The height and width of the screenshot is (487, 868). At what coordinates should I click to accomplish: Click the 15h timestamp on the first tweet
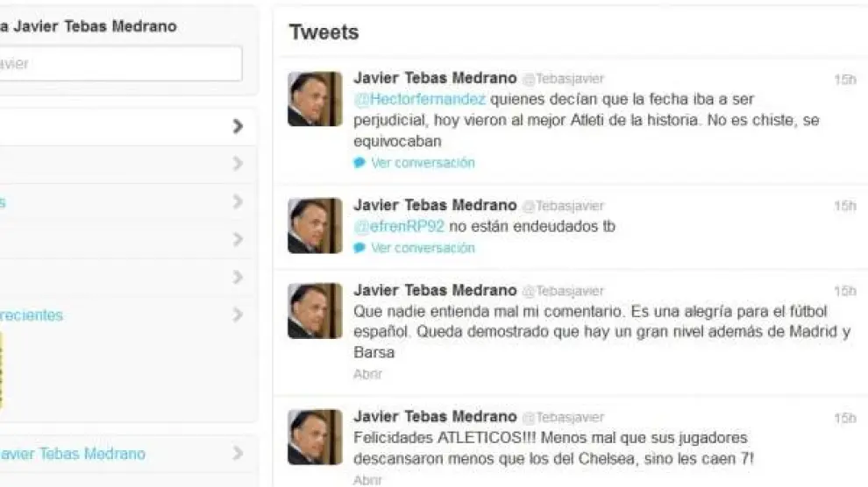844,80
